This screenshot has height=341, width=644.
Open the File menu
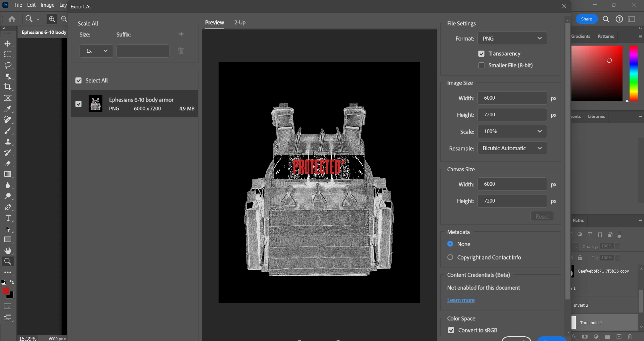[x=18, y=5]
